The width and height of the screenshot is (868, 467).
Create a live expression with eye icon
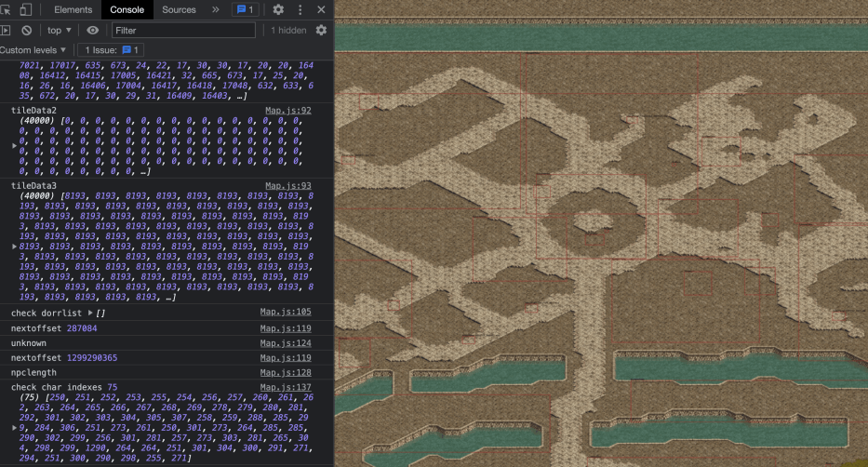pos(93,31)
